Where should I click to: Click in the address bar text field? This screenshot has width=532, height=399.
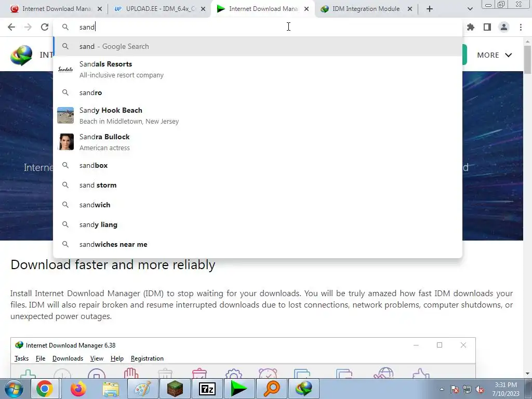click(x=258, y=27)
